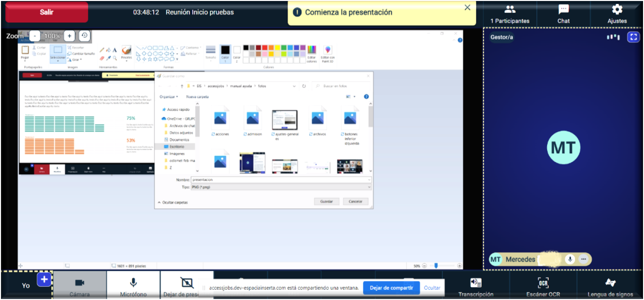Click Nueva carpeta in save dialog
Image resolution: width=644 pixels, height=300 pixels.
[x=198, y=97]
